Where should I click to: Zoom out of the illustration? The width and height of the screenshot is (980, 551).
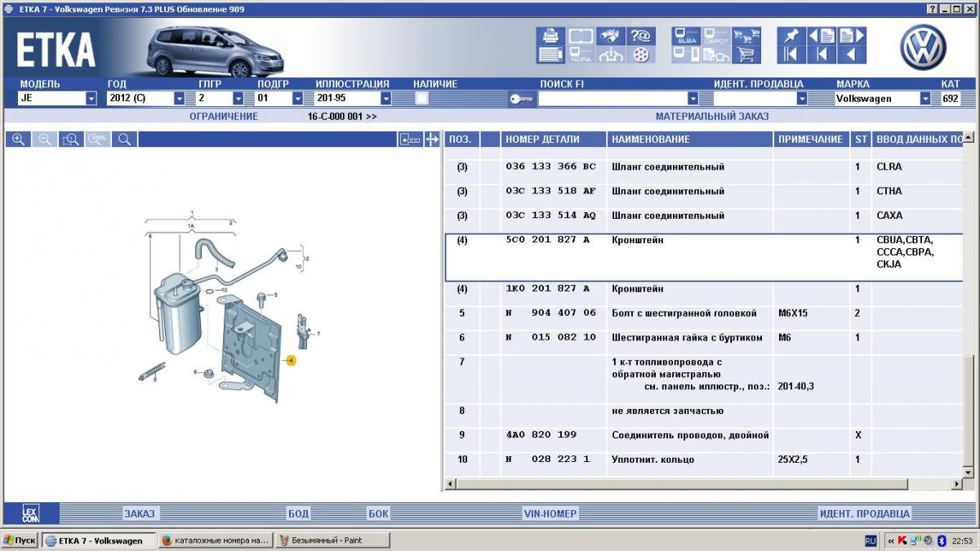pos(45,140)
